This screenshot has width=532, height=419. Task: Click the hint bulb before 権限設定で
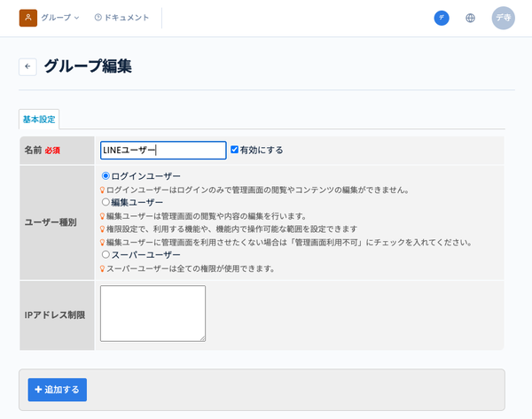click(102, 229)
